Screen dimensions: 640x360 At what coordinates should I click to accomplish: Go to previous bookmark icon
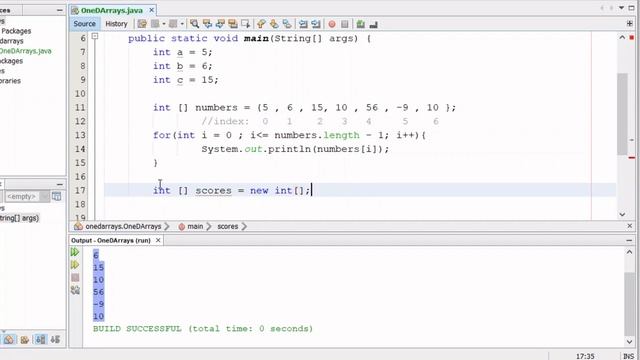(x=261, y=24)
